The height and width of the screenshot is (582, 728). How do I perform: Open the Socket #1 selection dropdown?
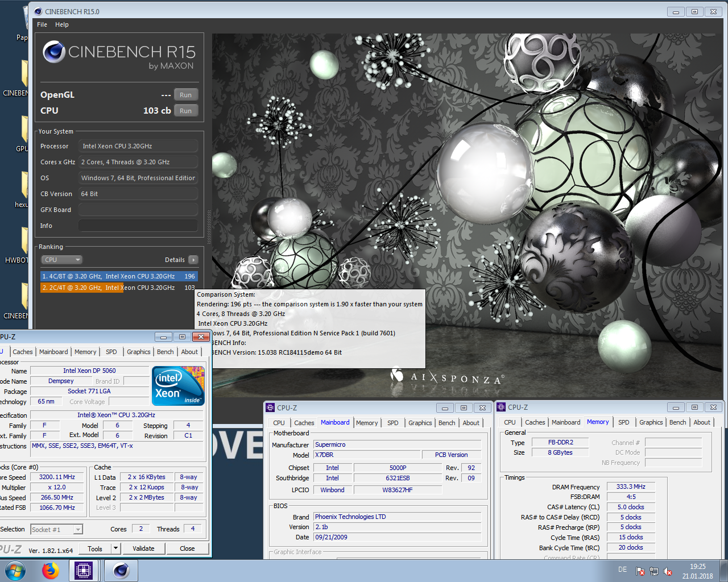point(56,529)
